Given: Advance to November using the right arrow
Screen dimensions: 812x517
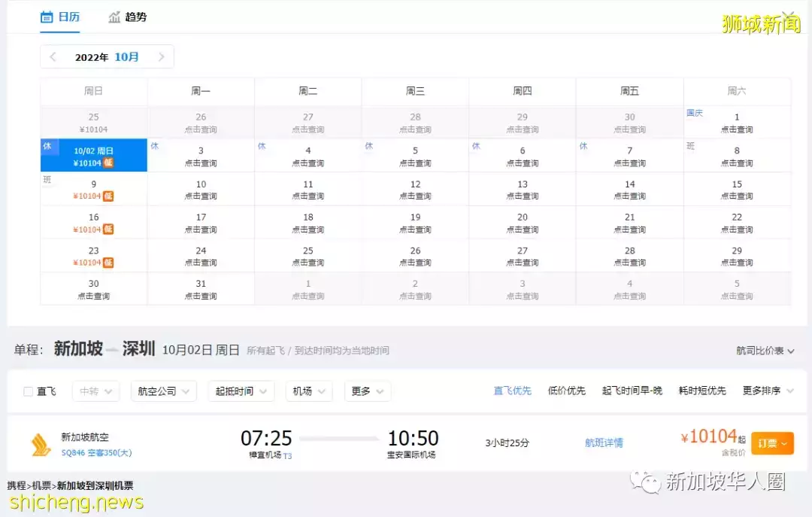Looking at the screenshot, I should 162,56.
